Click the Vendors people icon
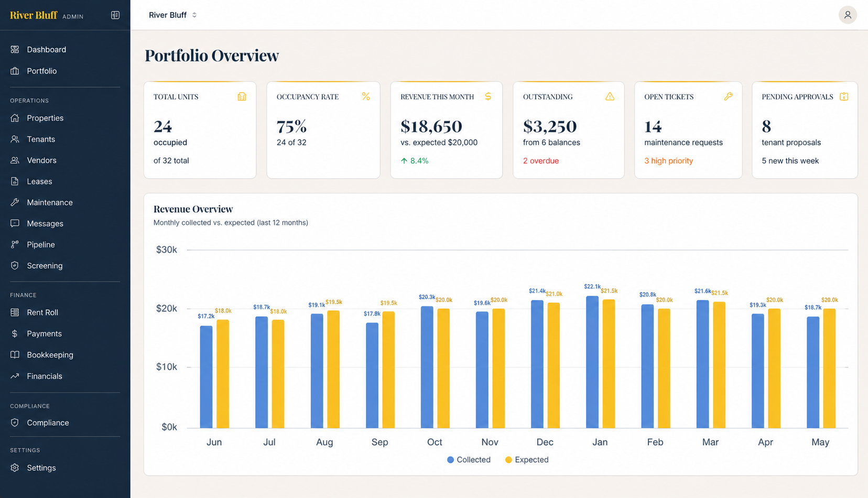 tap(15, 160)
